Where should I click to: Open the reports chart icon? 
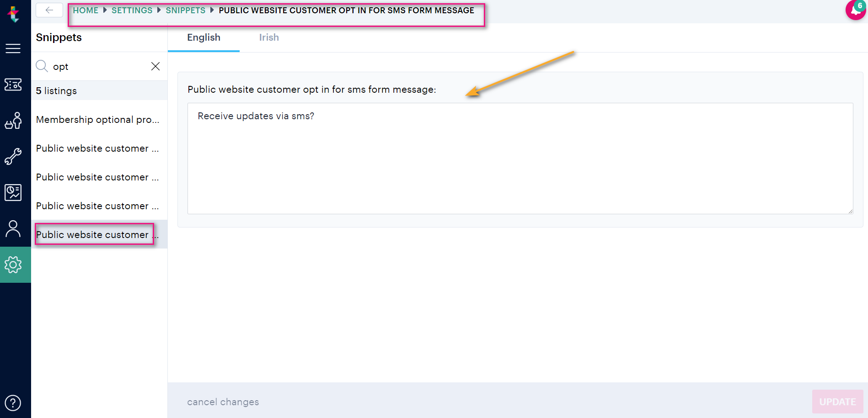click(13, 192)
